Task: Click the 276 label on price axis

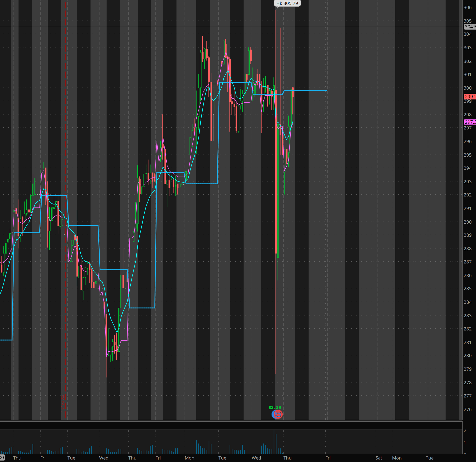Action: coord(468,409)
